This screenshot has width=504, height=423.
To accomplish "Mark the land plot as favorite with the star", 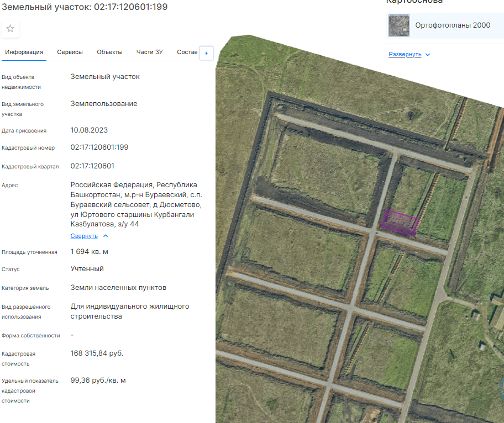I will tap(10, 29).
